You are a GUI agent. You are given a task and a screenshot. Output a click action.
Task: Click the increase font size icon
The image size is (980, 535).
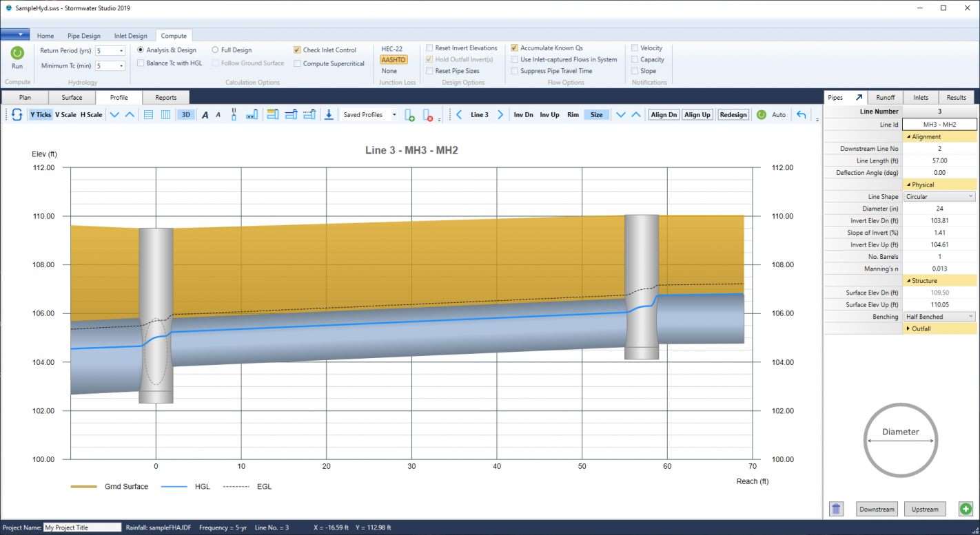[205, 114]
